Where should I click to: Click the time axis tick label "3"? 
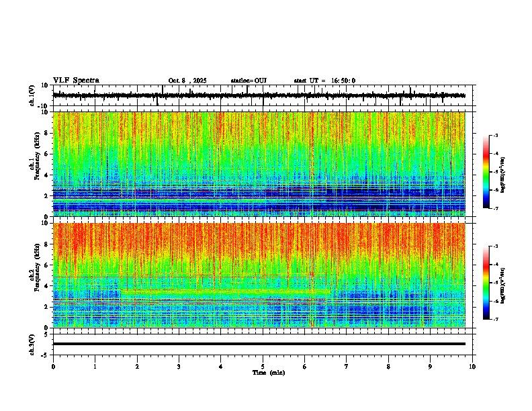(179, 367)
